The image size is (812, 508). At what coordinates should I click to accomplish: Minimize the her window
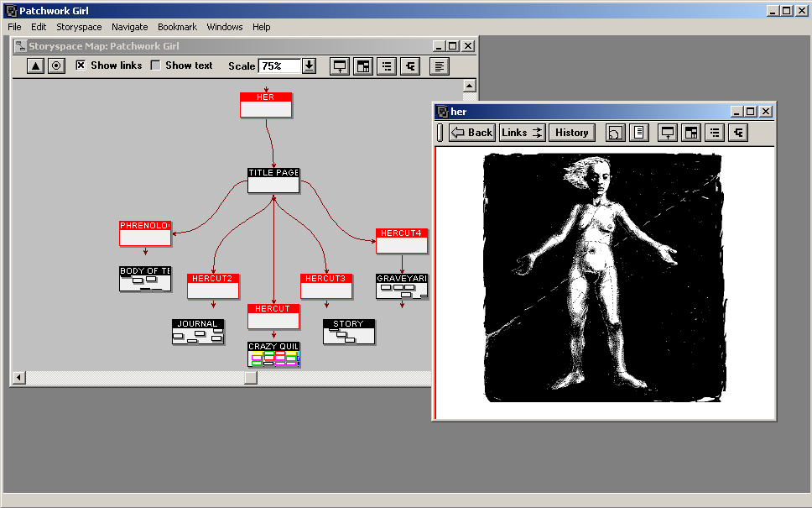pos(737,112)
